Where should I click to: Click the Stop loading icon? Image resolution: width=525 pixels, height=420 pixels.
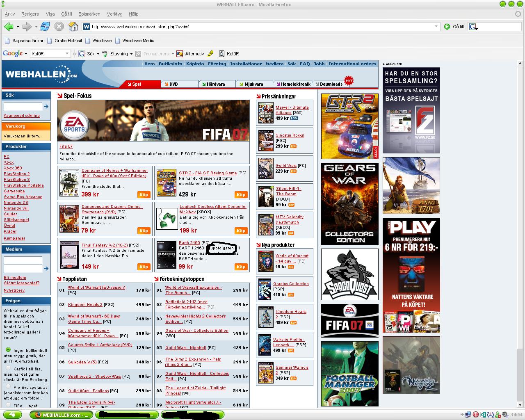pyautogui.click(x=59, y=27)
